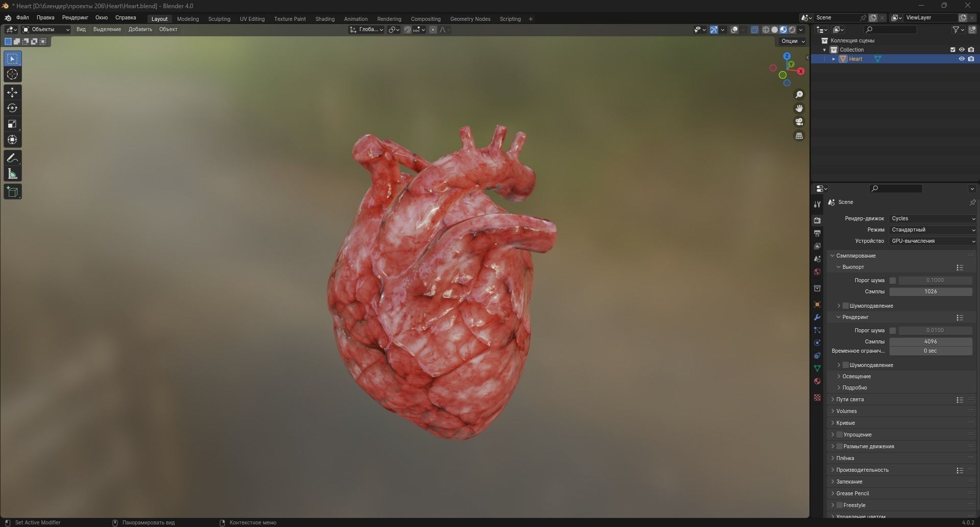Switch perspective/orthographic grid icon

tap(799, 135)
